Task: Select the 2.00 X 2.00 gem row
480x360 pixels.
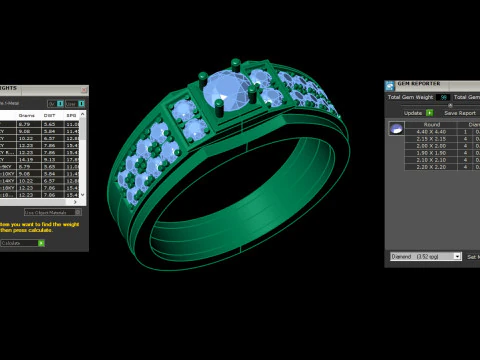Action: 442,146
